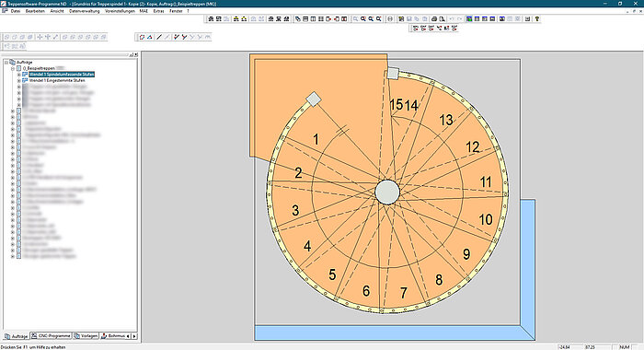Click the pin button on tree panel header

coord(132,54)
